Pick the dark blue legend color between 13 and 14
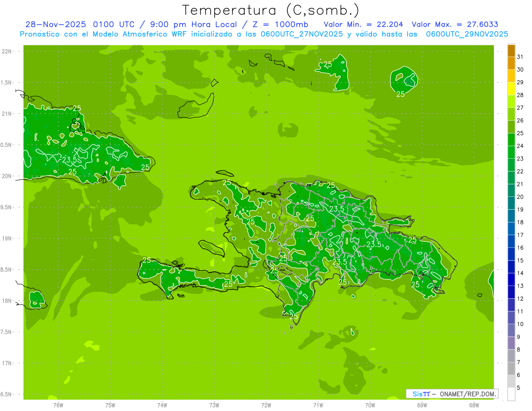Screen dimensions: 532x411 tap(511, 279)
